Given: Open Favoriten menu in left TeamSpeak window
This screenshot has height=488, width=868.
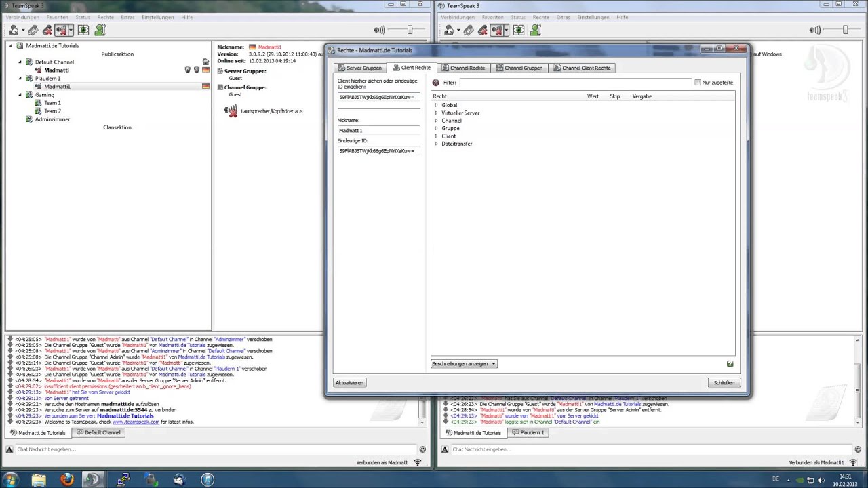Looking at the screenshot, I should click(x=58, y=17).
